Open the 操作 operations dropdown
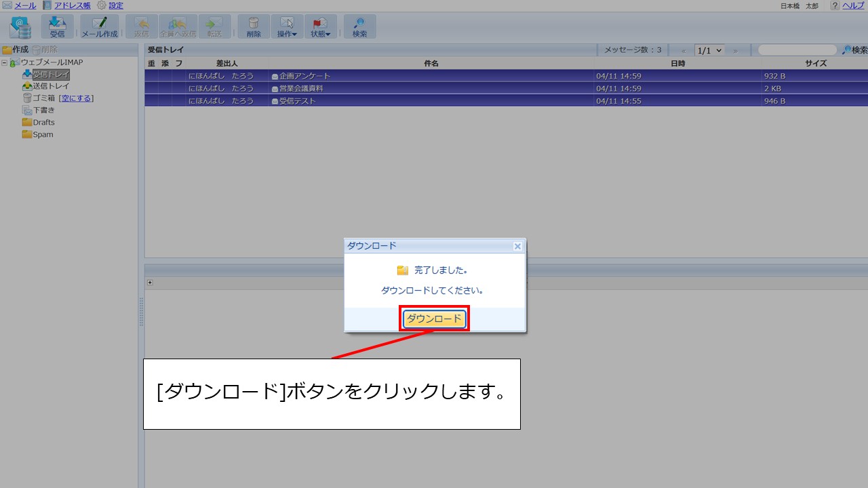The height and width of the screenshot is (488, 868). pyautogui.click(x=286, y=29)
